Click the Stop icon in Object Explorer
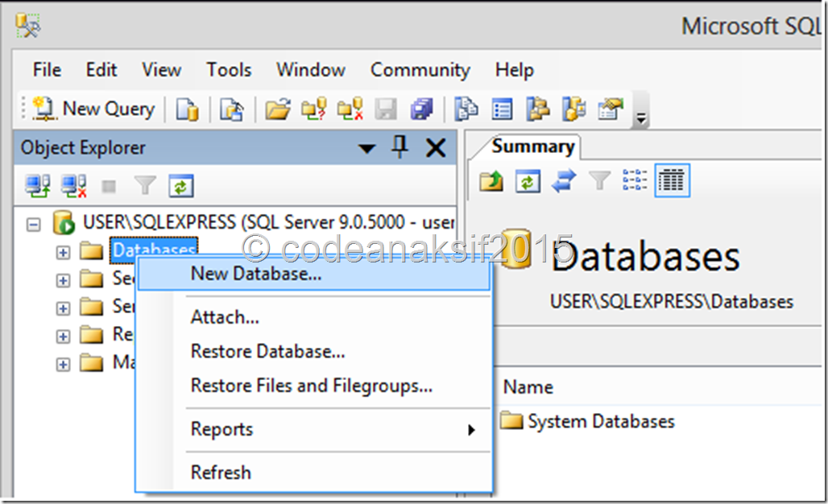Viewport: 828px width, 504px height. coord(109,186)
